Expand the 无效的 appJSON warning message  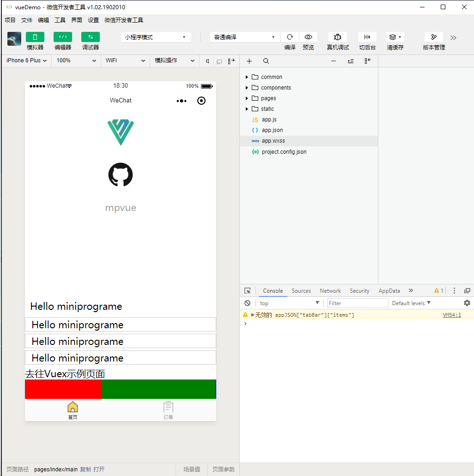(x=253, y=315)
